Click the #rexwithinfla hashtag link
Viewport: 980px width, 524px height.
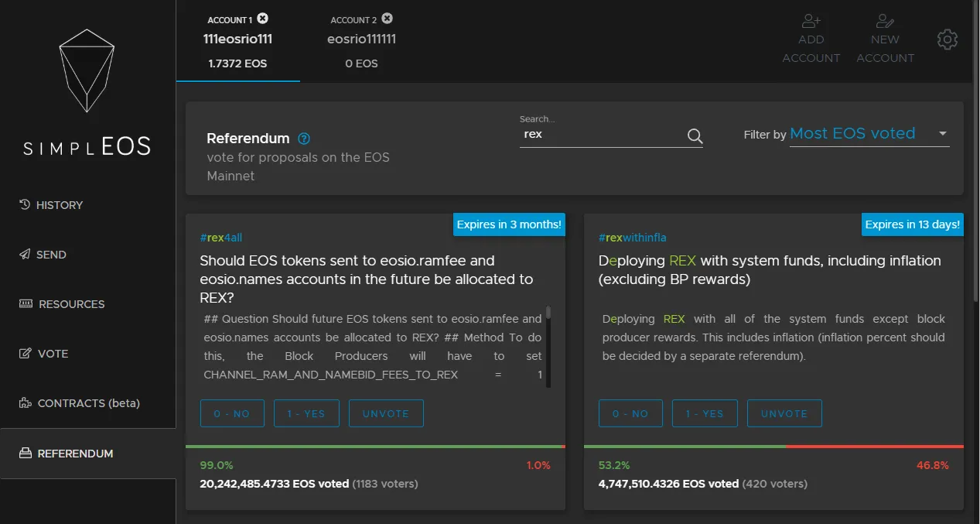pyautogui.click(x=633, y=238)
